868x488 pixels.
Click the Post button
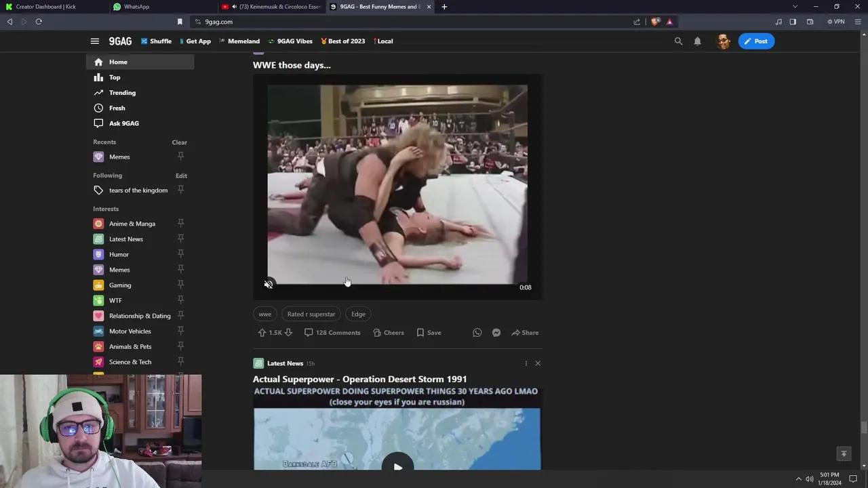pos(756,41)
